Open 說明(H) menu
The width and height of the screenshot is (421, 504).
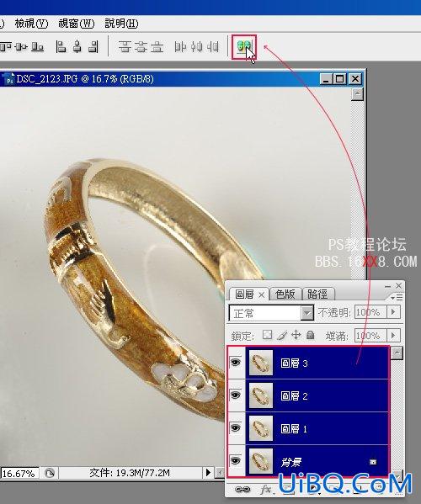121,24
